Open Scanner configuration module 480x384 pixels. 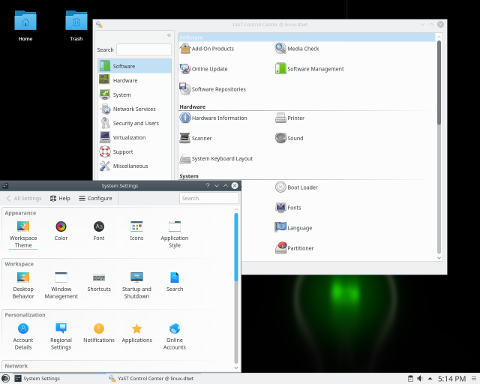[x=196, y=138]
